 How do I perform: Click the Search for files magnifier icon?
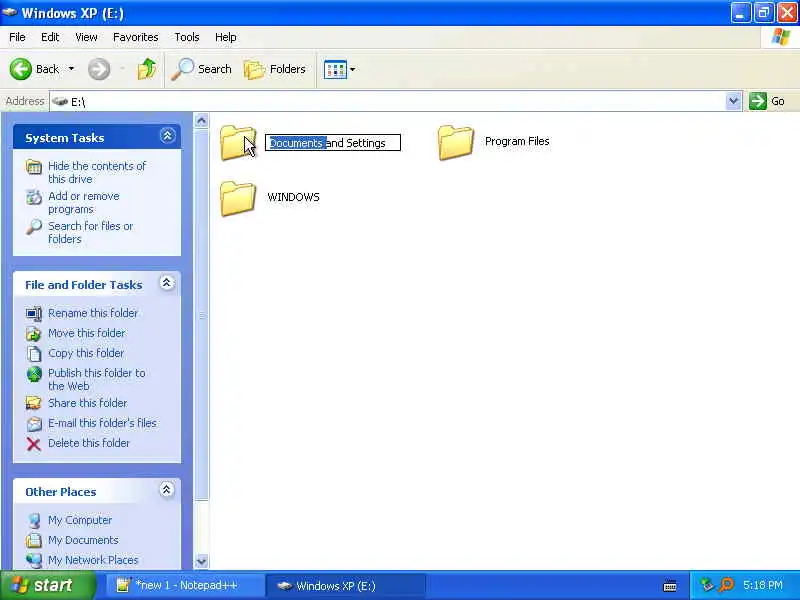coord(34,227)
